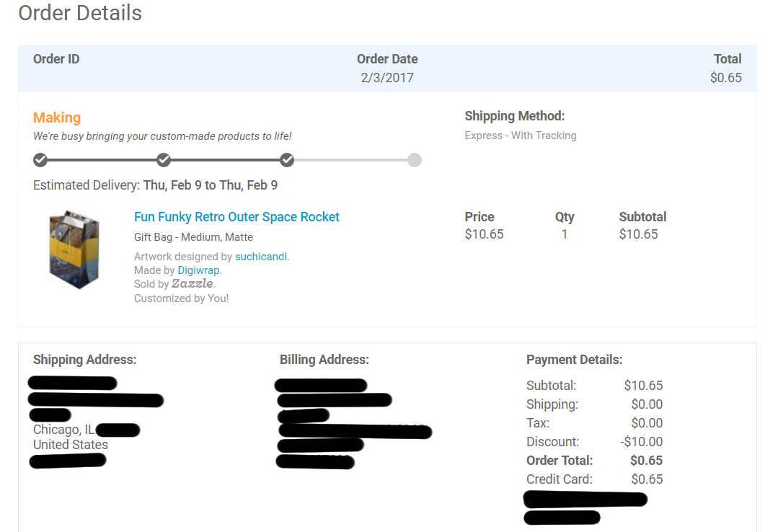
Task: Click the Billing Address heading
Action: click(324, 360)
